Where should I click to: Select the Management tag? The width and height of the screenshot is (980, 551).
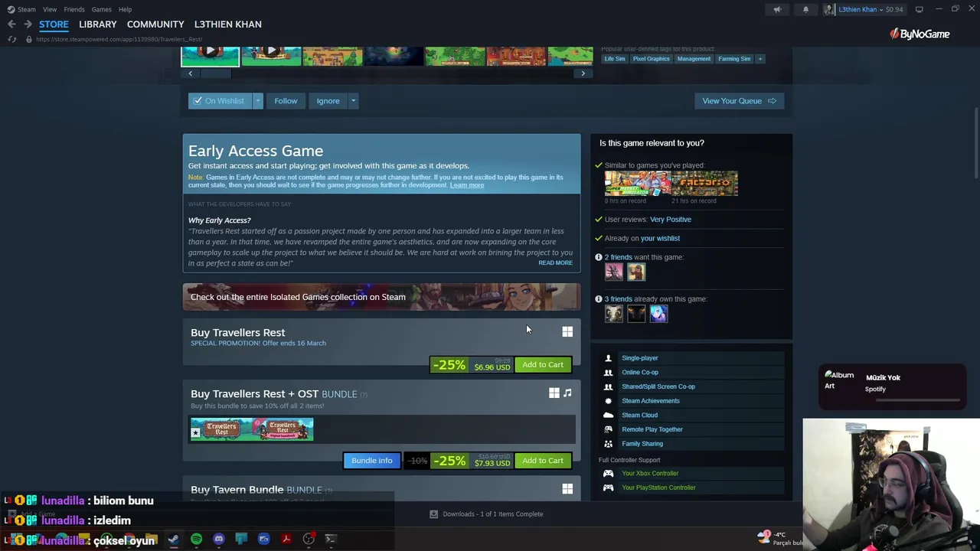pyautogui.click(x=694, y=59)
